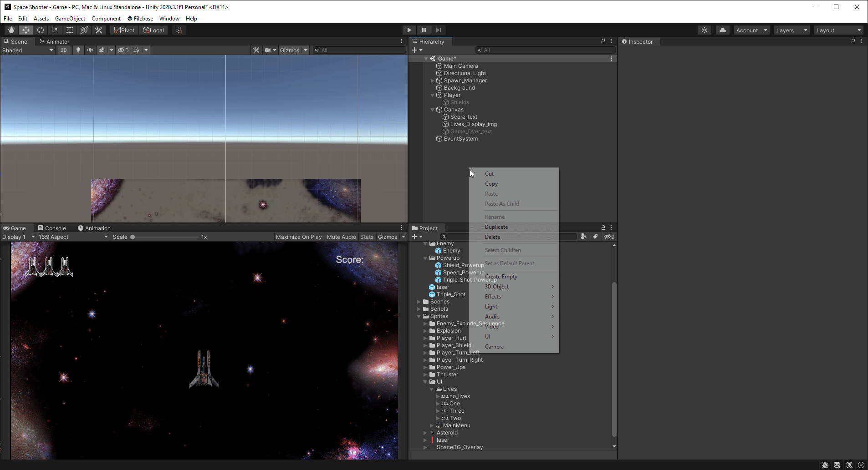Click Maximize On Play button
This screenshot has width=868, height=470.
tap(298, 237)
